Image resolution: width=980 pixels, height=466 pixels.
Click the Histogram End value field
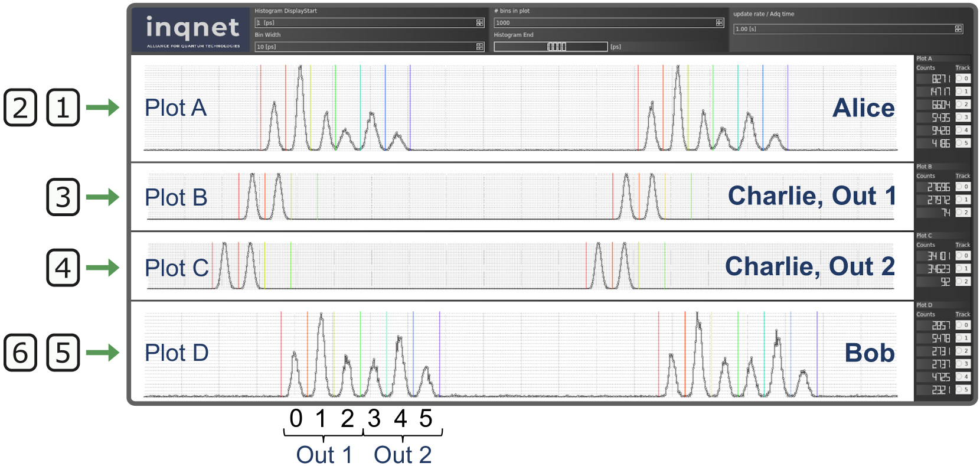coord(550,47)
